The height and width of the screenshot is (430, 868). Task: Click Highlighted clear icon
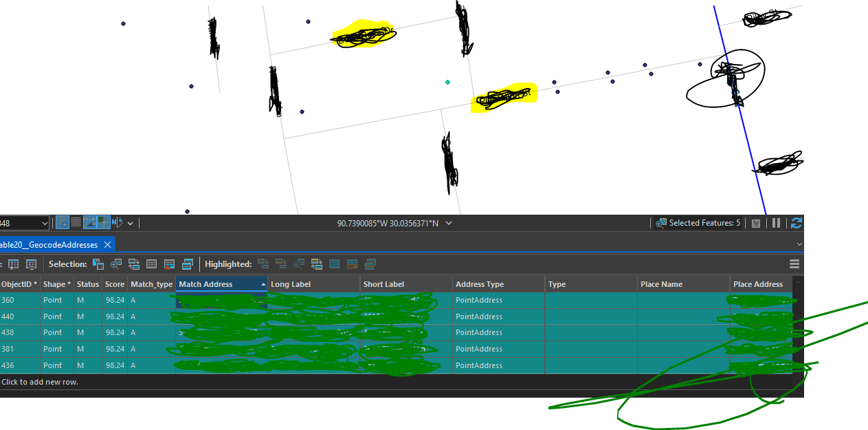[334, 264]
